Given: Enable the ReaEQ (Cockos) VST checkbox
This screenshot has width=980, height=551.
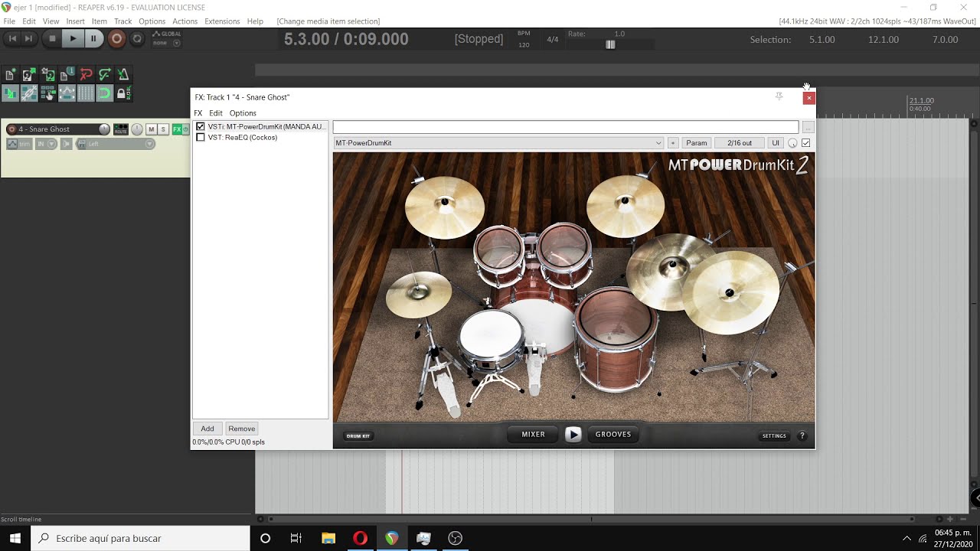Looking at the screenshot, I should [201, 138].
